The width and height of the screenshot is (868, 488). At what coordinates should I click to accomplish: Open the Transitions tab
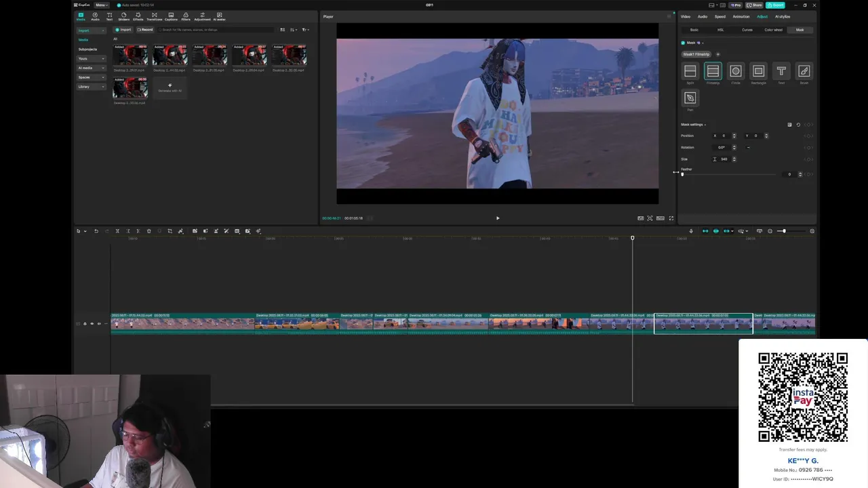coord(154,16)
